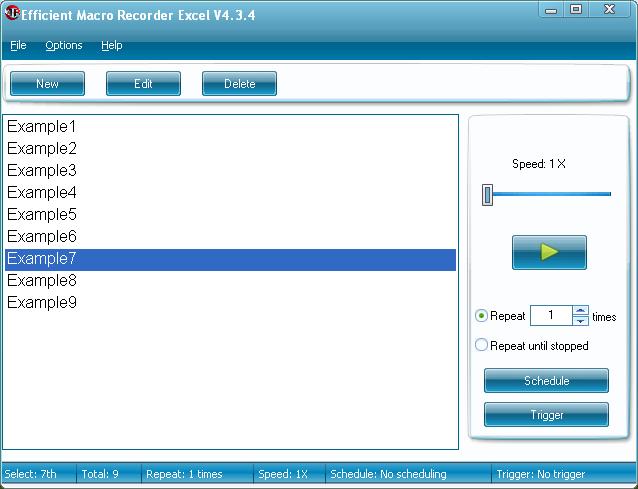Minimize the Macro Recorder window
This screenshot has width=638, height=489.
[x=551, y=10]
